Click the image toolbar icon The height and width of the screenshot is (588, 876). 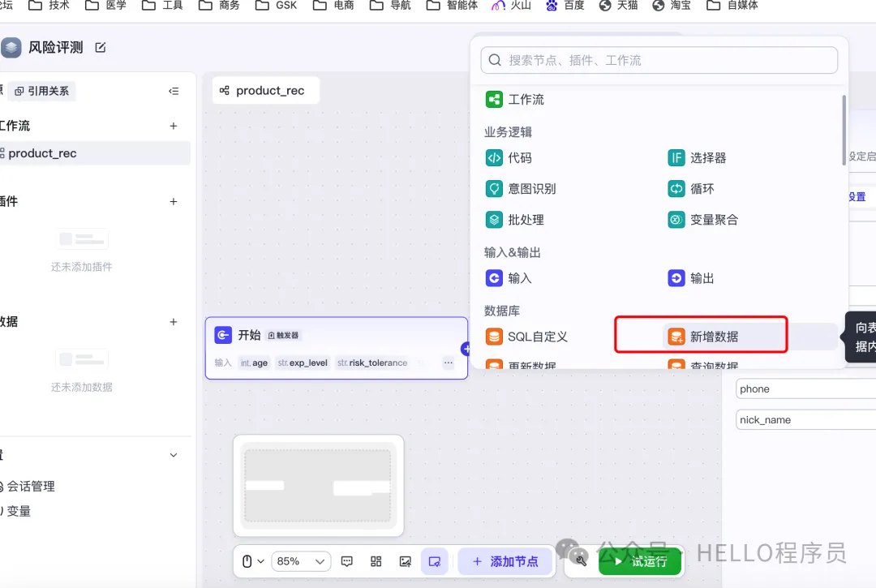click(406, 561)
